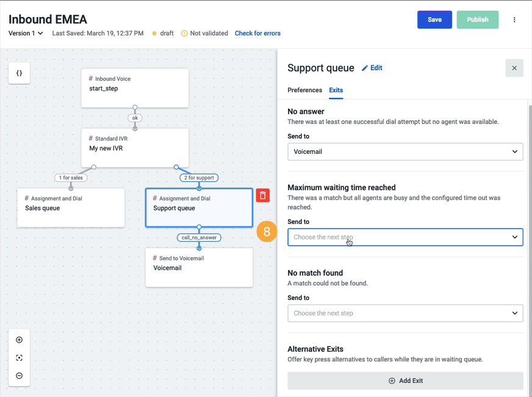The image size is (532, 397).
Task: Click the pencil Edit link beside Support queue
Action: [x=372, y=68]
